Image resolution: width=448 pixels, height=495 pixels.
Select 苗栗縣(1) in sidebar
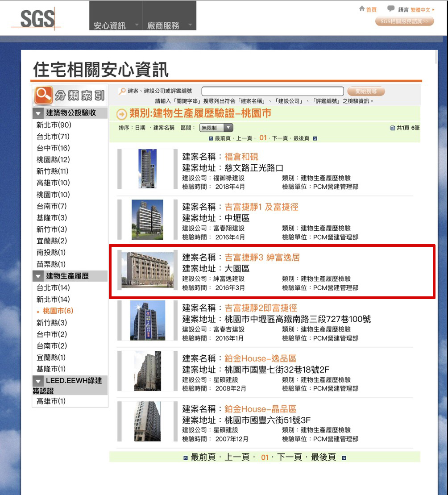pyautogui.click(x=51, y=264)
